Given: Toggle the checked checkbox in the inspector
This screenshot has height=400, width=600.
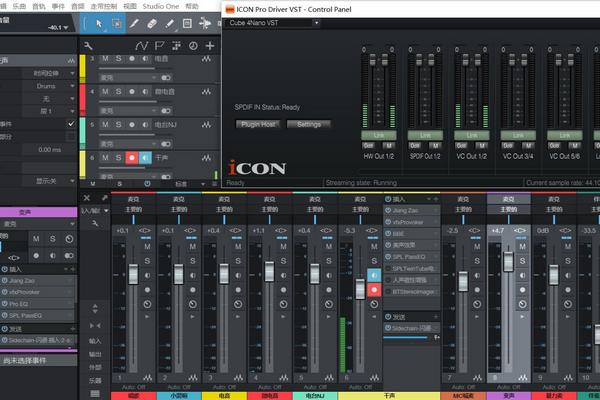Looking at the screenshot, I should click(x=71, y=124).
